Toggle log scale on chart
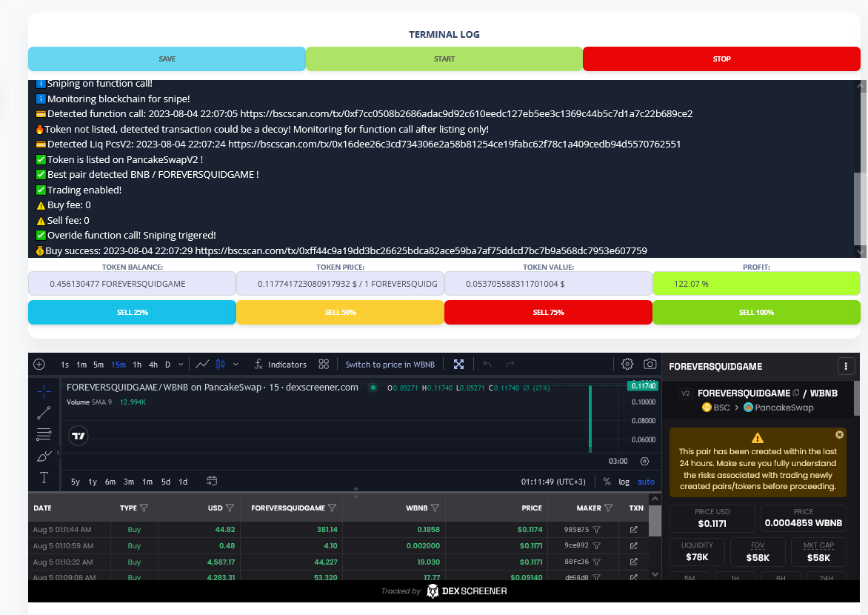The width and height of the screenshot is (868, 615). tap(624, 482)
